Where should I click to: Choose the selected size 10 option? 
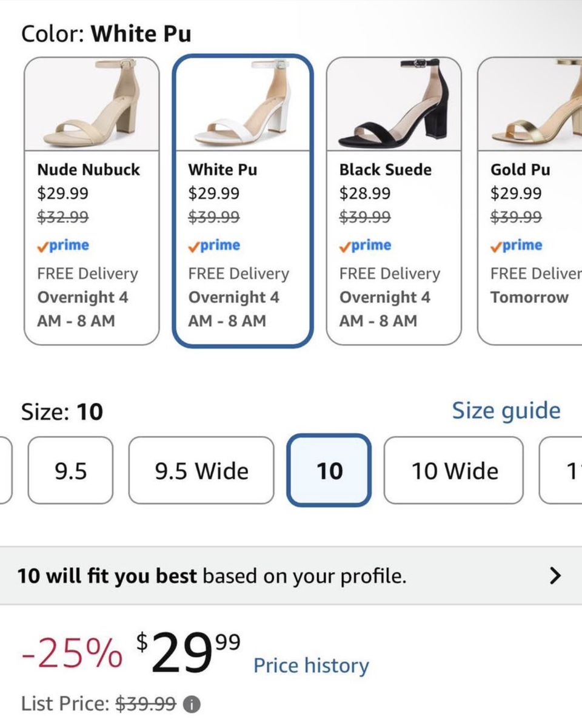pyautogui.click(x=329, y=470)
